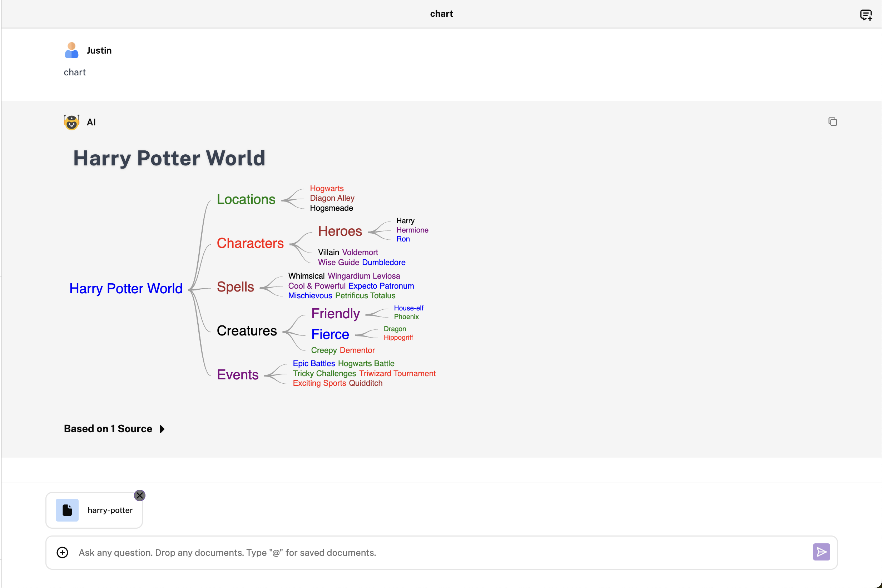
Task: Click the Friendly creatures sub-node
Action: 335,314
